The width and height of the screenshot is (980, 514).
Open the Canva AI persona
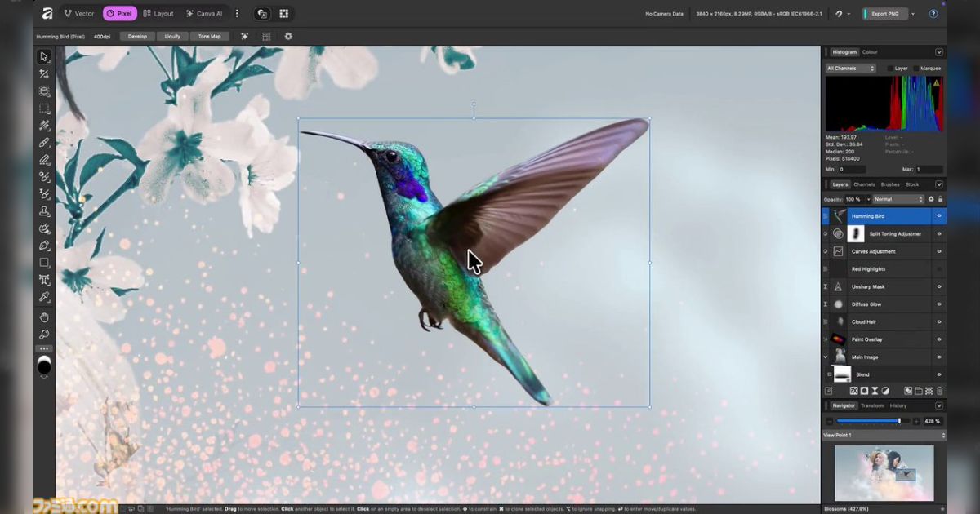203,13
